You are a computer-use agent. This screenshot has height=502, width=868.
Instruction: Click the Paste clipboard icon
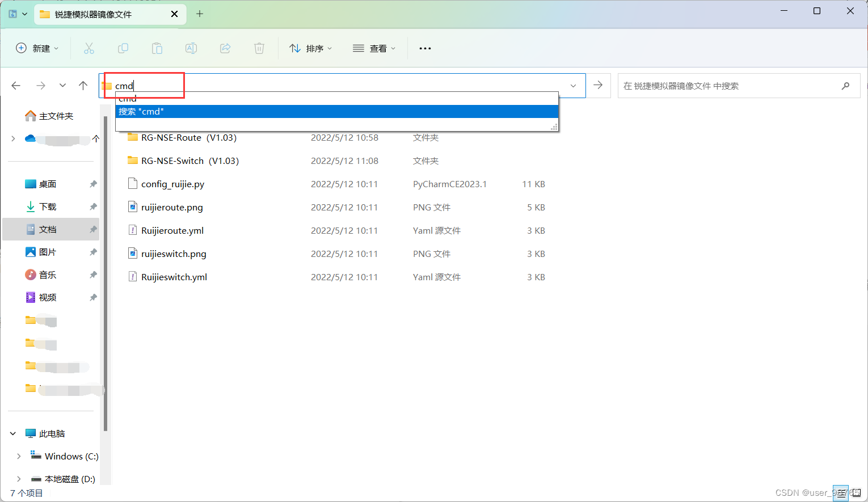pos(157,48)
